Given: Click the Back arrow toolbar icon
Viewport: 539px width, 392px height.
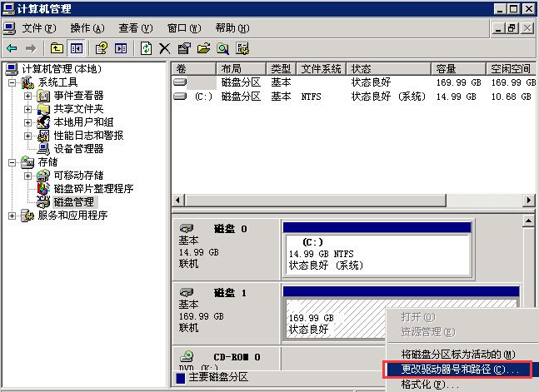Looking at the screenshot, I should 12,48.
